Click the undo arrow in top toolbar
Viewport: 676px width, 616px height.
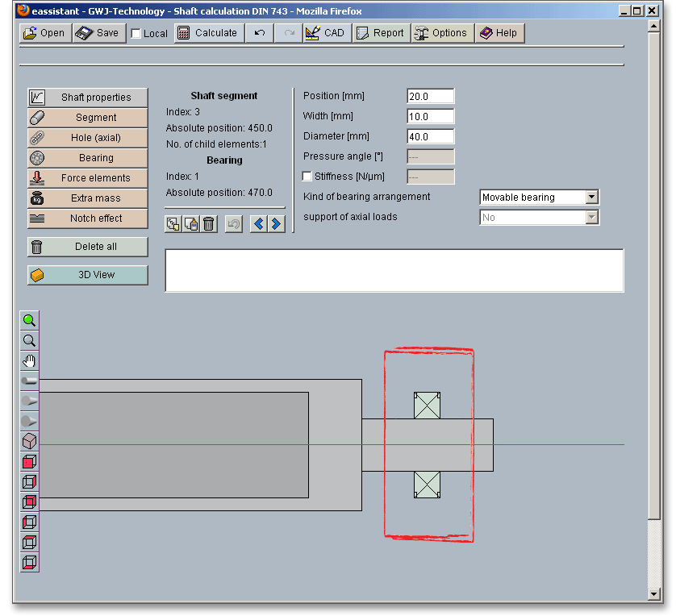259,33
